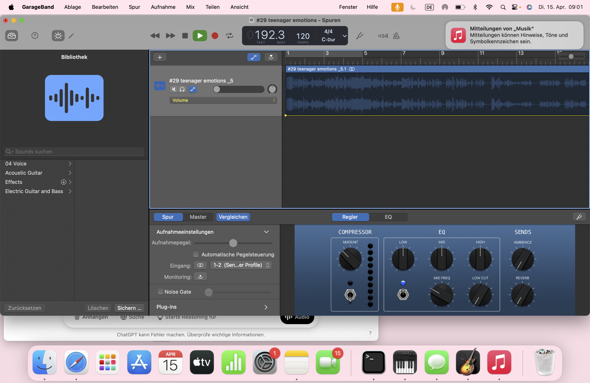Click the track pan knob
Viewport: 590px width, 383px height.
coord(272,89)
